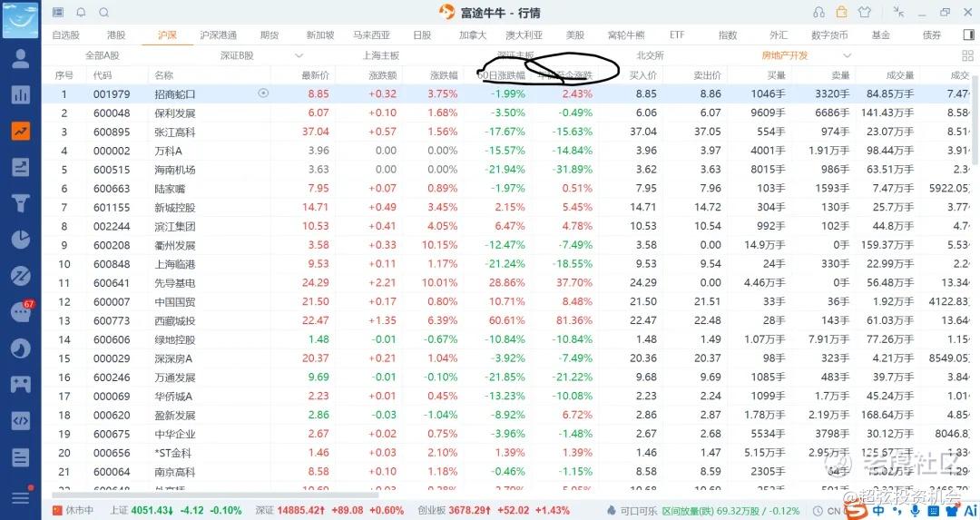Open the layout panel icon in title bar

pos(58,12)
